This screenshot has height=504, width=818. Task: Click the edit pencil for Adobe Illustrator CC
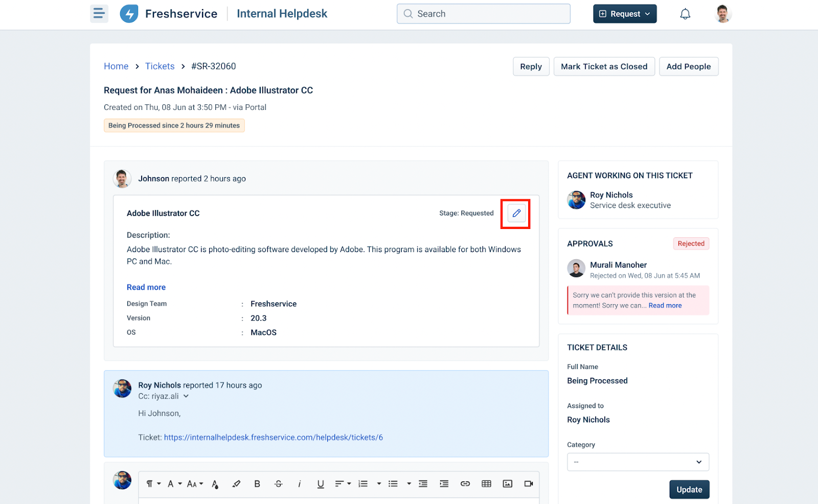pyautogui.click(x=516, y=213)
